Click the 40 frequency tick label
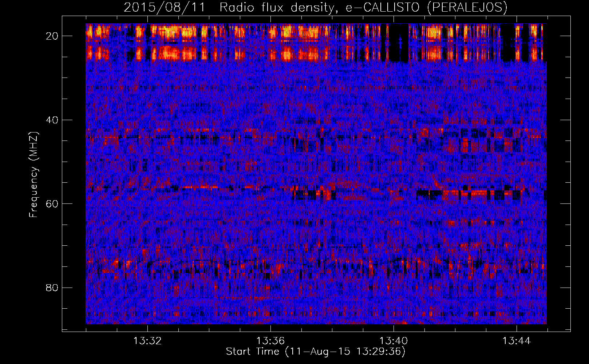Screen dimensions: 589x364 [52, 120]
